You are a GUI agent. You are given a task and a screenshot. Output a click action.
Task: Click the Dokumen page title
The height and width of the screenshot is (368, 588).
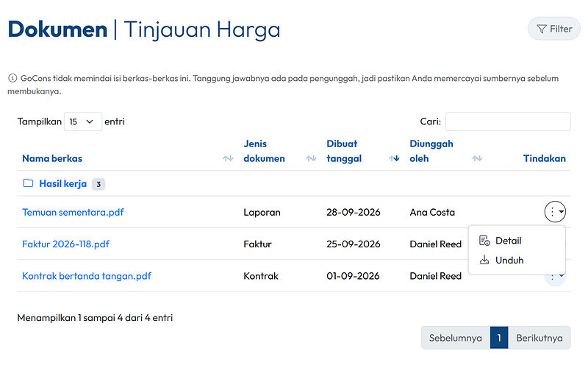57,29
